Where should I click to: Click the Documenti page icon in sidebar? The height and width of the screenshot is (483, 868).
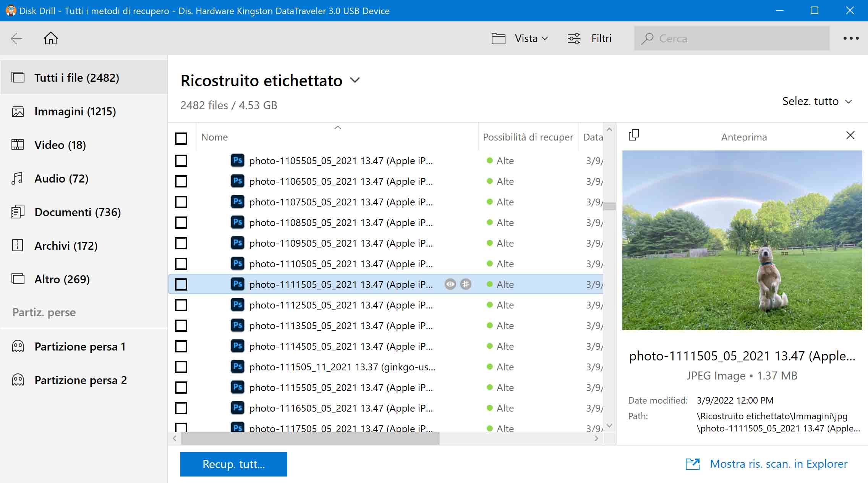click(18, 212)
